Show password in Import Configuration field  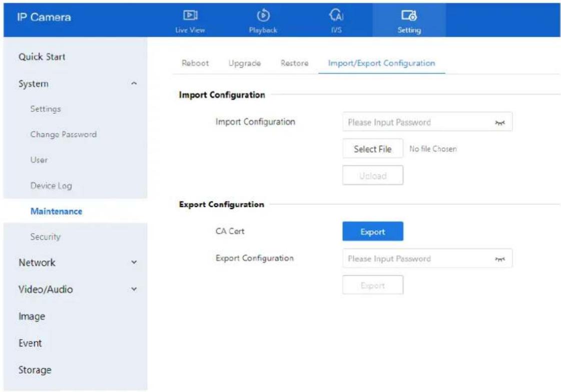tap(500, 123)
